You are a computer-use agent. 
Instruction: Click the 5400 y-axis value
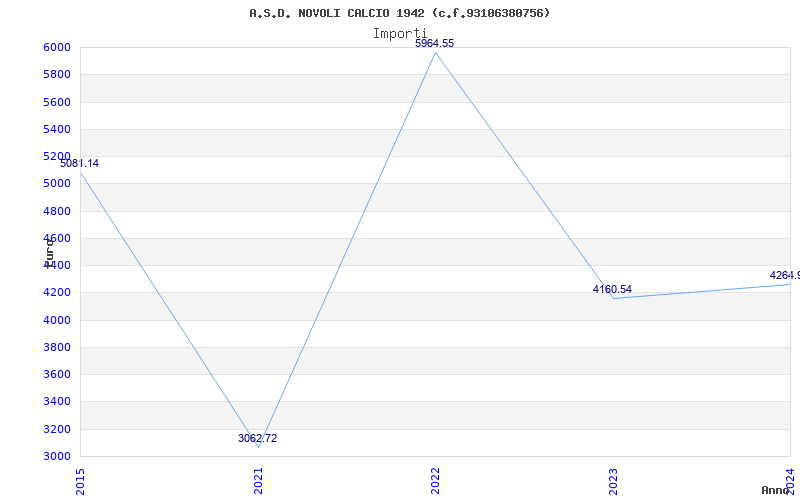[57, 129]
